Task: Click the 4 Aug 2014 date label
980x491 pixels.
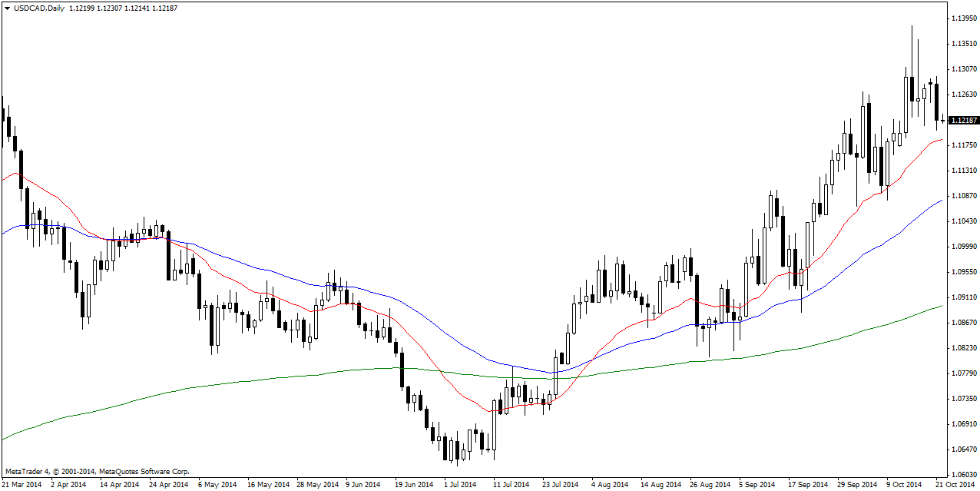Action: point(610,485)
